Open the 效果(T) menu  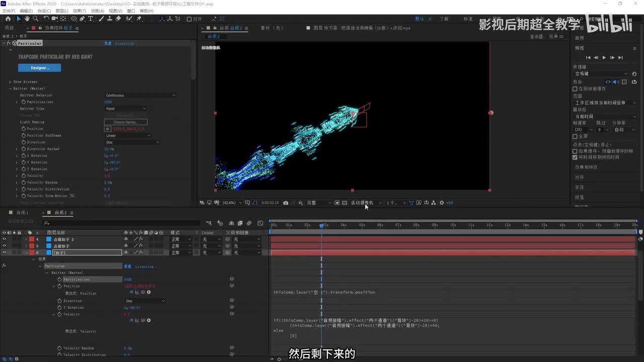79,11
